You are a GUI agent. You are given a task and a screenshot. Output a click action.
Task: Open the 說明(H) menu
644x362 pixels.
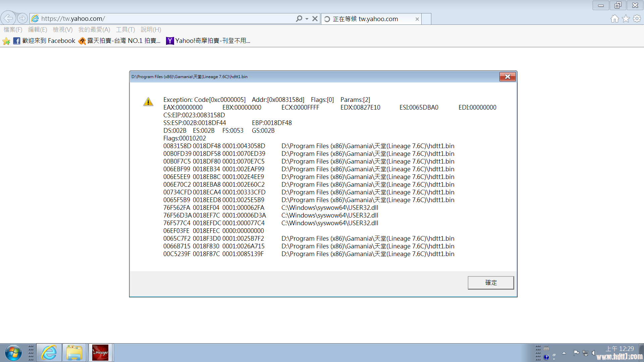(x=151, y=29)
